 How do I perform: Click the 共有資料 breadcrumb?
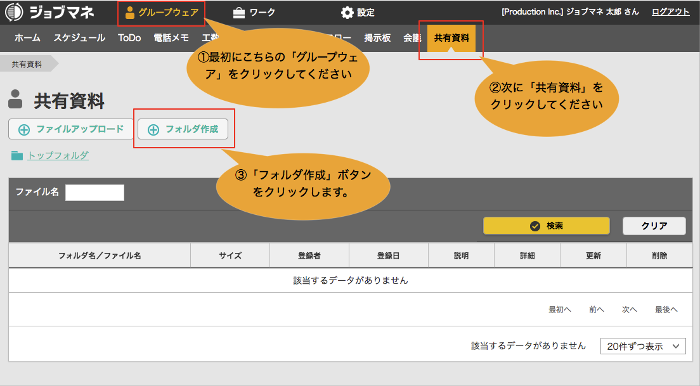[x=27, y=64]
